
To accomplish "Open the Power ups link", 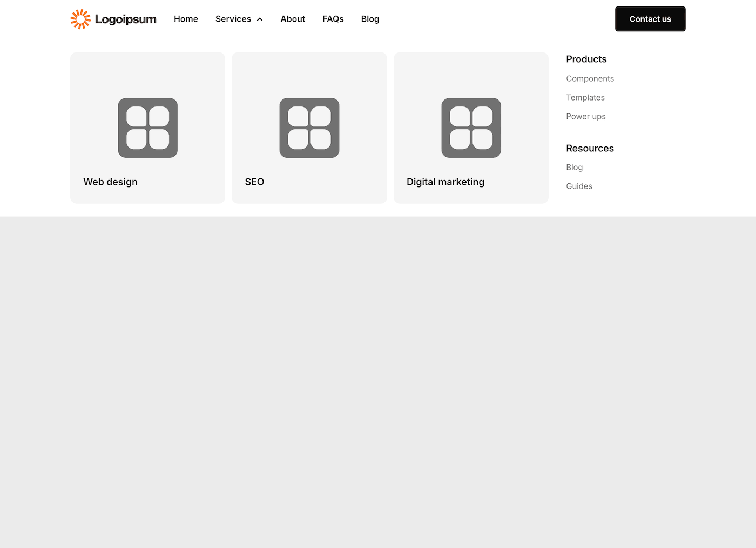I will pos(586,116).
